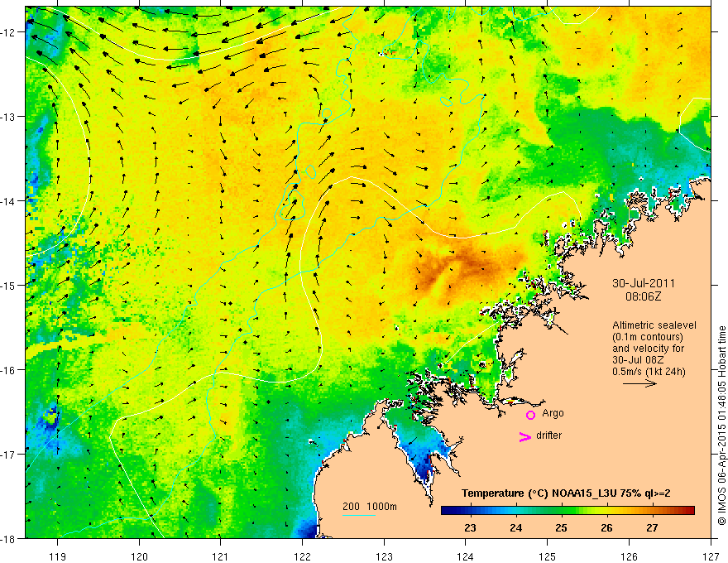Click the cyan 200 1000m isobath line sample
This screenshot has width=728, height=563.
(359, 515)
